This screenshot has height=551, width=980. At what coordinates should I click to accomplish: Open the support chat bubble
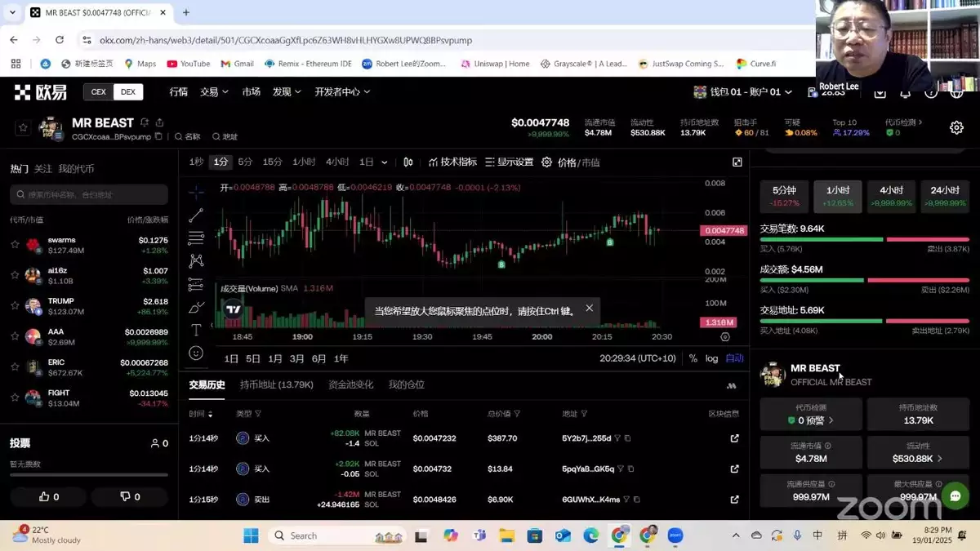[955, 495]
